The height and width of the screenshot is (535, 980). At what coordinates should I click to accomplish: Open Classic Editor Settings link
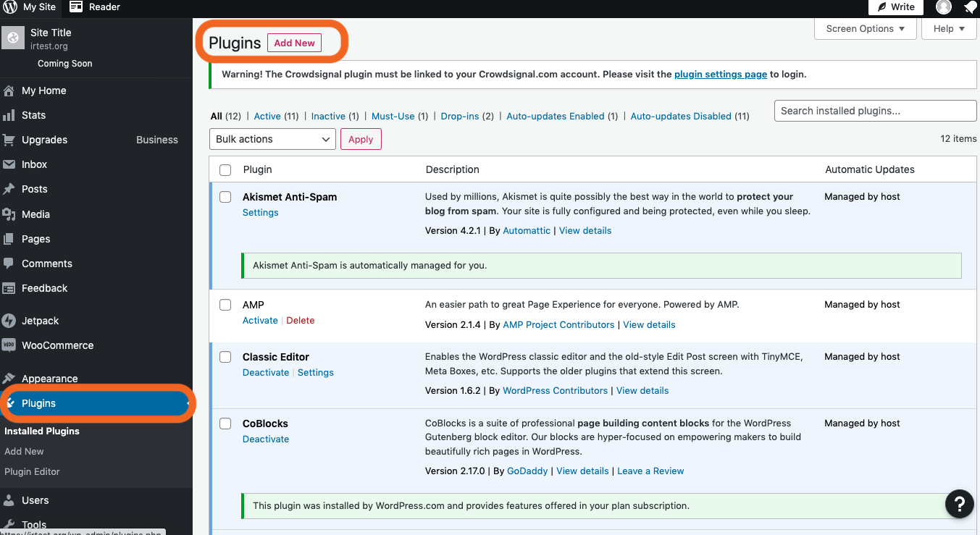point(316,373)
